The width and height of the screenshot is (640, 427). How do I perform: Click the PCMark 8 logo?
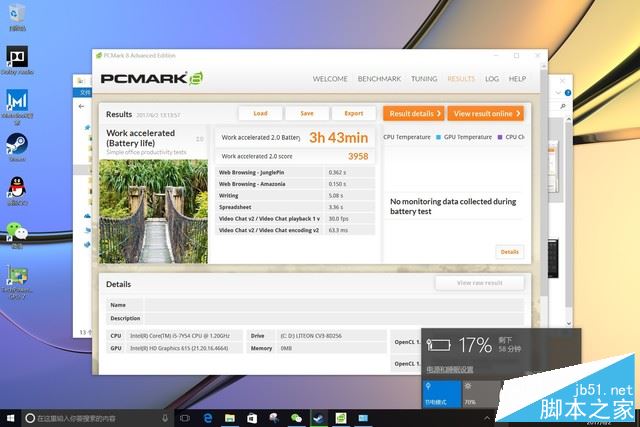[x=151, y=78]
